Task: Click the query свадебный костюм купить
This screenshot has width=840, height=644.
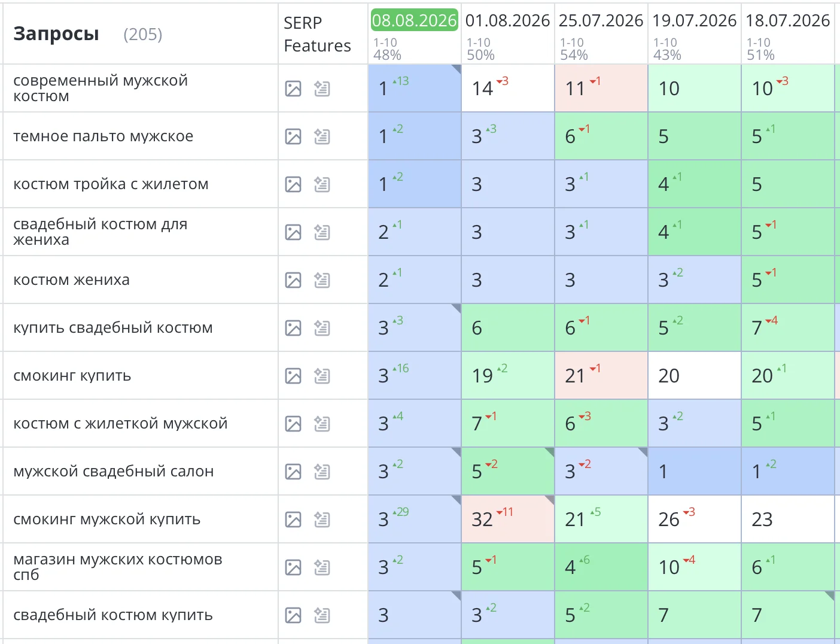Action: point(112,615)
